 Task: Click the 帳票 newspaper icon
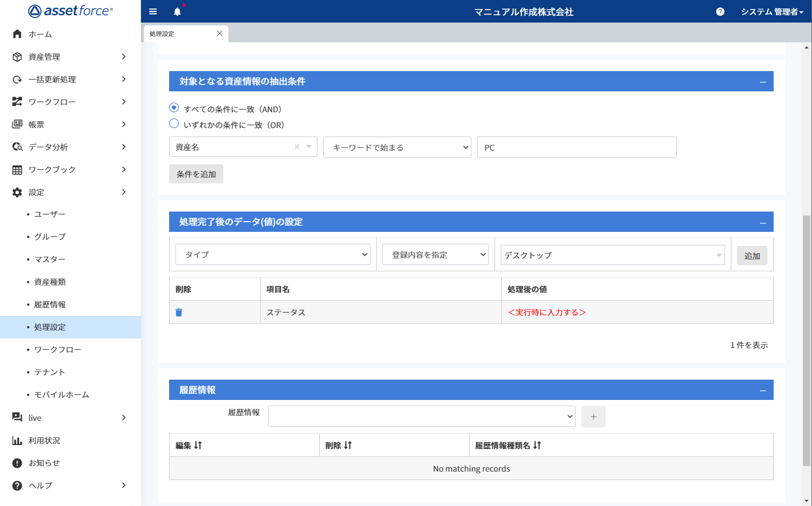pos(17,124)
